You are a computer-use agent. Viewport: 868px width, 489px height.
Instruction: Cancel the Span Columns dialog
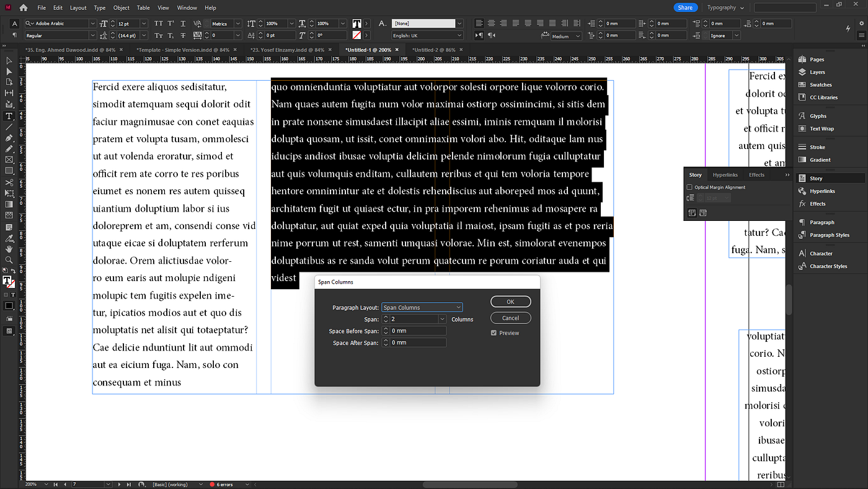coord(510,318)
